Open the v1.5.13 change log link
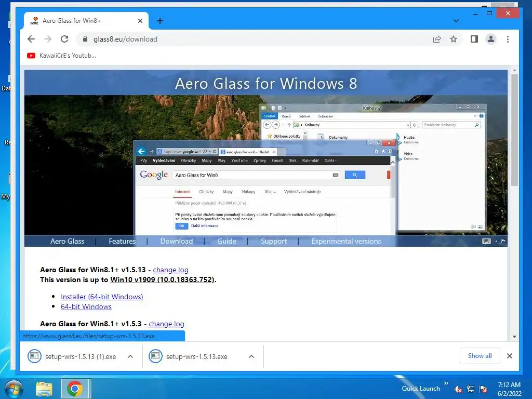532x399 pixels. point(170,270)
